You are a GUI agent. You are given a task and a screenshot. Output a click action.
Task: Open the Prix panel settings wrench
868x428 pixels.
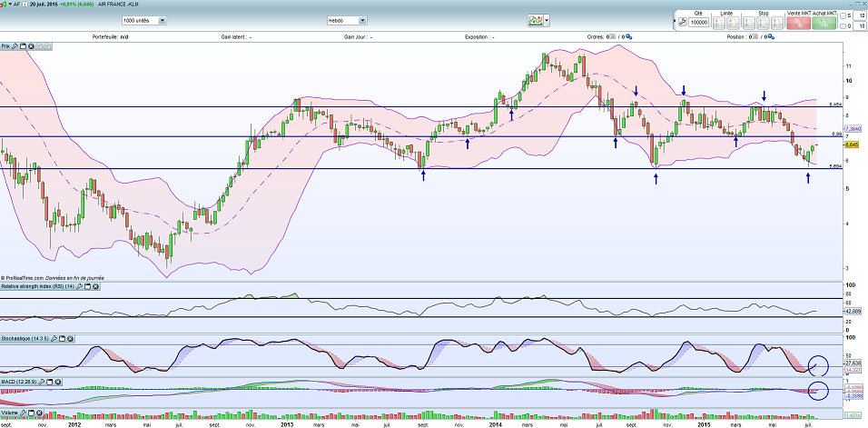15,46
